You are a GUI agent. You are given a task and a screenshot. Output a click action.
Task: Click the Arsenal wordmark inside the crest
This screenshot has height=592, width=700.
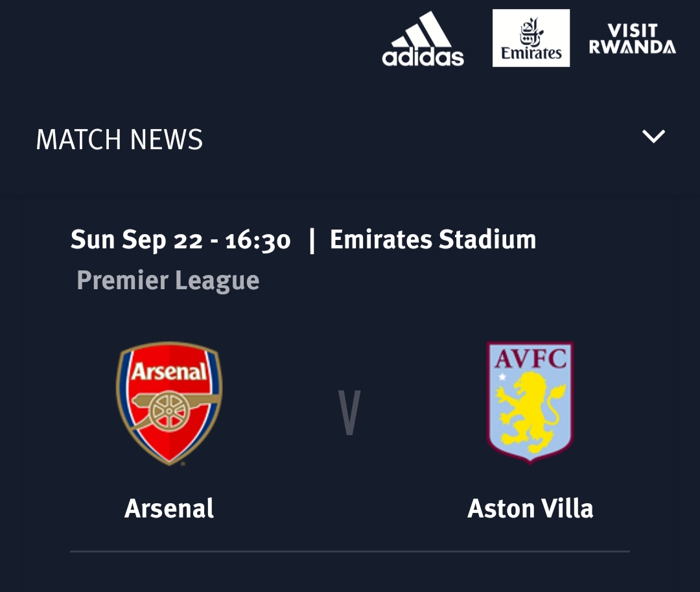click(169, 372)
